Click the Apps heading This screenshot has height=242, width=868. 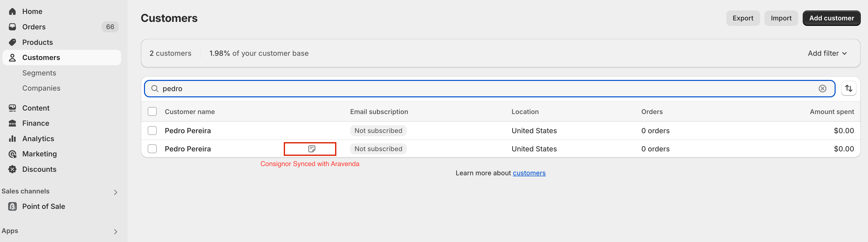click(10, 231)
